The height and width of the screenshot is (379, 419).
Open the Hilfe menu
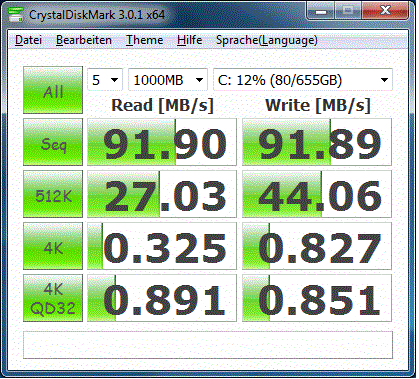[189, 40]
